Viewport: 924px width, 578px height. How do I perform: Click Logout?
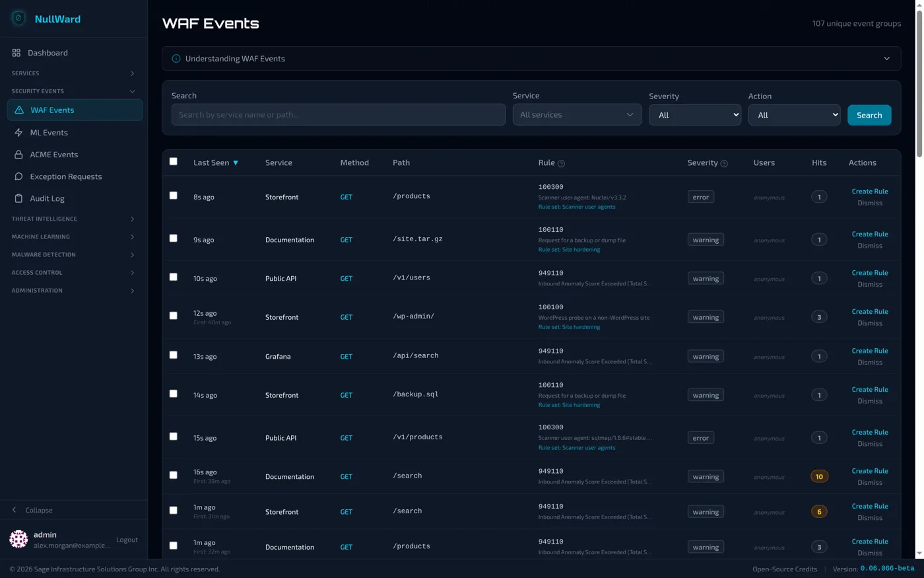tap(127, 540)
